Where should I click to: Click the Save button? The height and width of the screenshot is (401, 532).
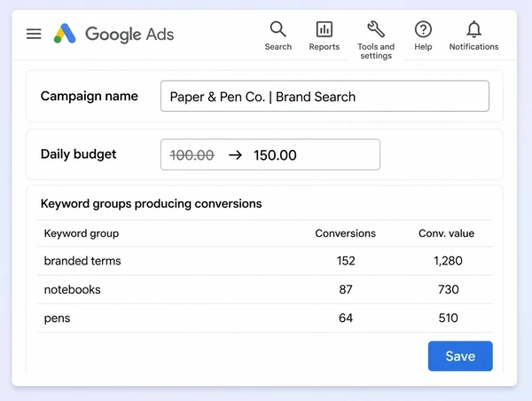[460, 356]
